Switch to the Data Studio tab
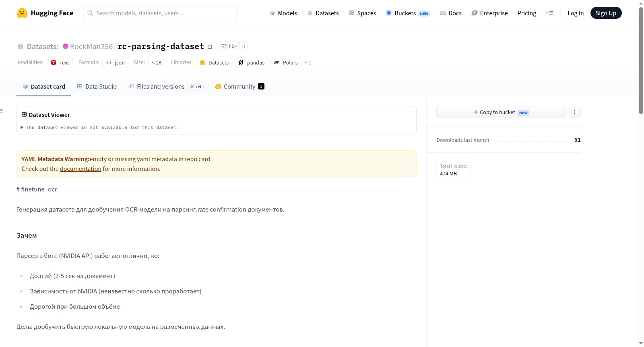The height and width of the screenshot is (347, 644). [x=97, y=87]
